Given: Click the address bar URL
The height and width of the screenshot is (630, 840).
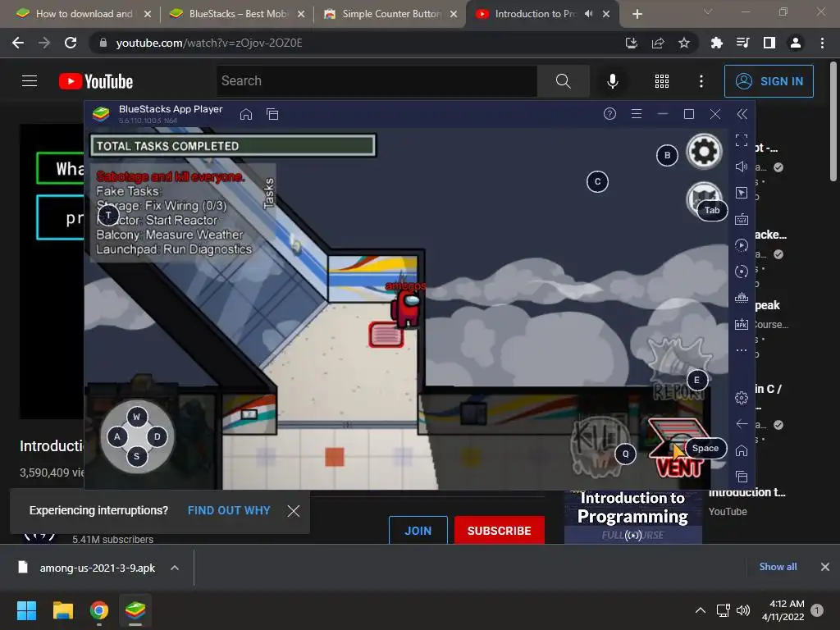Looking at the screenshot, I should point(209,43).
